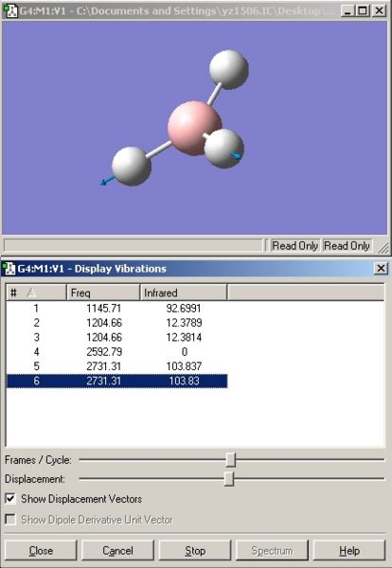Select vibration mode 1 at 1145.71
This screenshot has width=392, height=568.
click(x=117, y=309)
